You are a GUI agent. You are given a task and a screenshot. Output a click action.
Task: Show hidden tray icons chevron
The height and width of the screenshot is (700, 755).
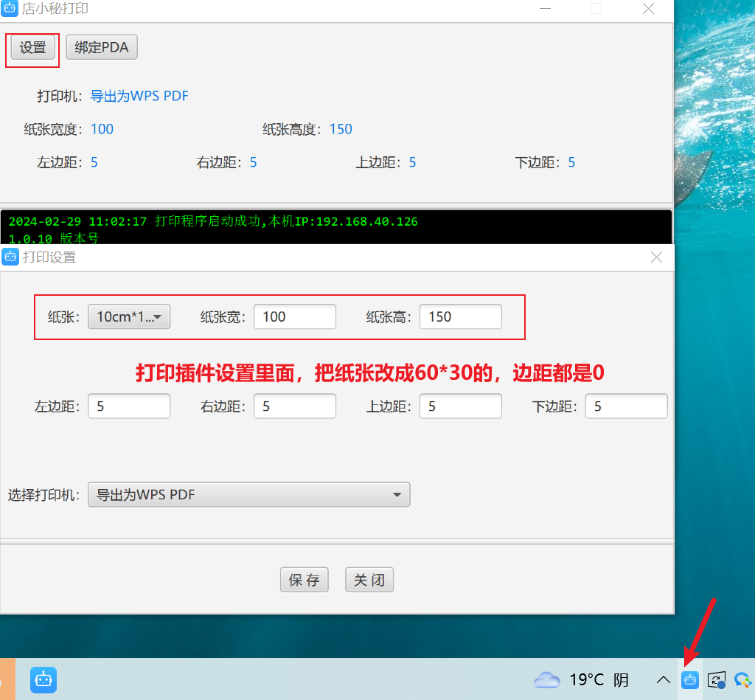pyautogui.click(x=664, y=680)
